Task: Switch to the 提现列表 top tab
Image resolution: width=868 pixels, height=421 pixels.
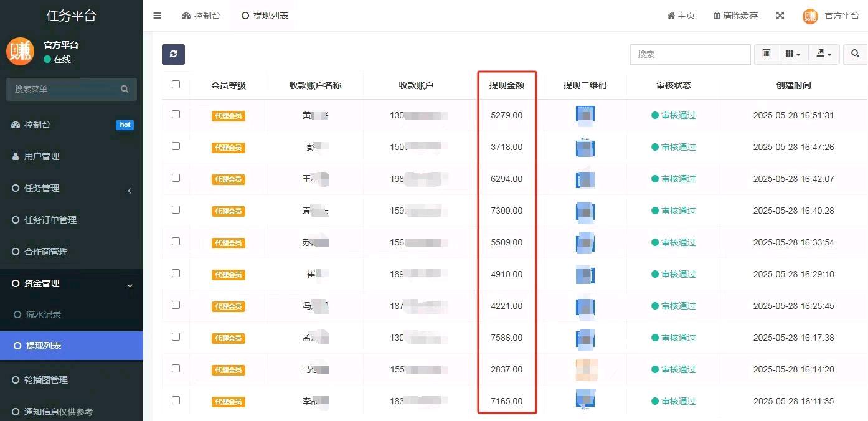Action: (x=265, y=16)
